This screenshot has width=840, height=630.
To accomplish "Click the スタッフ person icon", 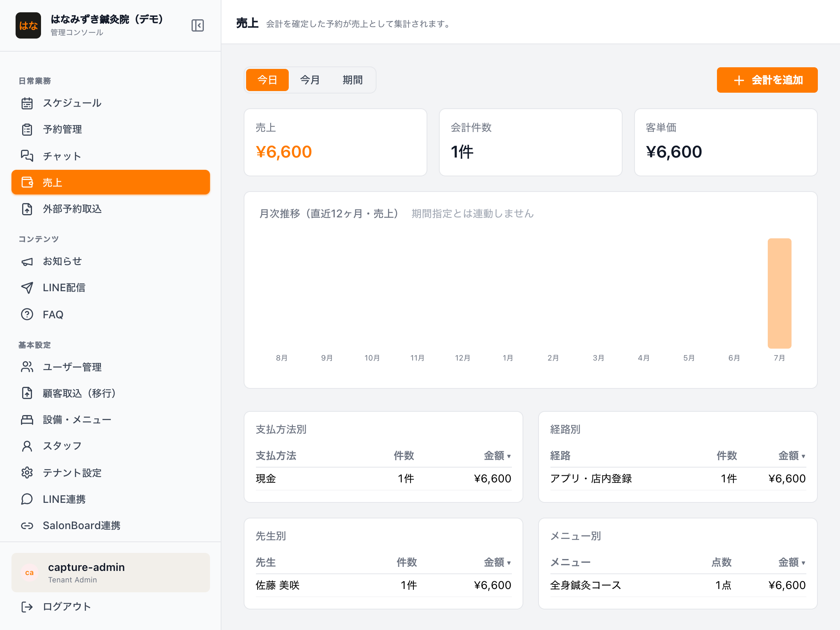I will point(27,446).
